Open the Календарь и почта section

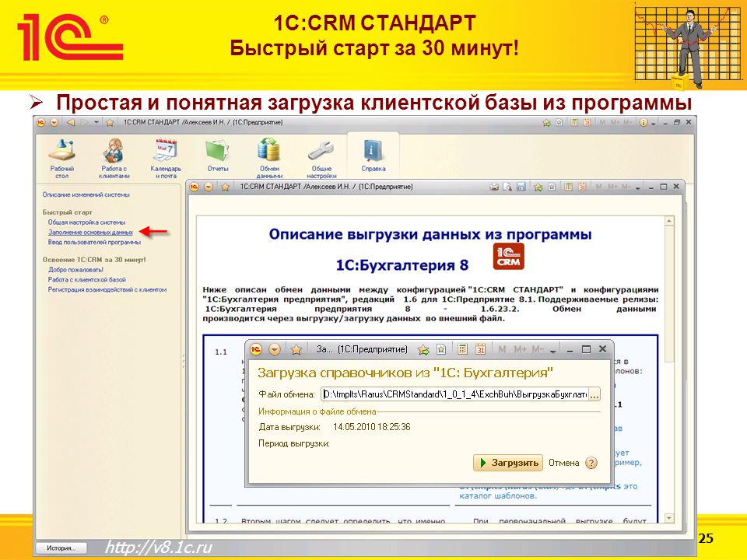click(x=166, y=159)
